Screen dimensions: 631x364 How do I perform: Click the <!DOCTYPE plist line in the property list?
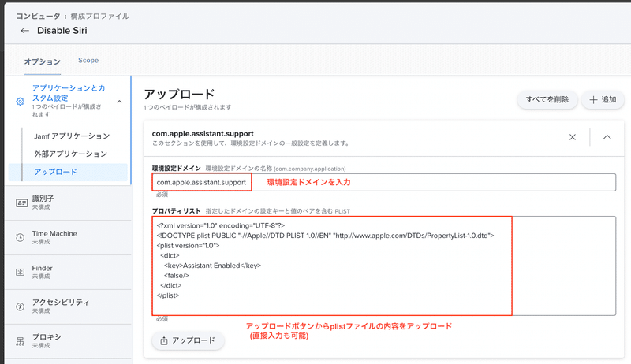[325, 236]
